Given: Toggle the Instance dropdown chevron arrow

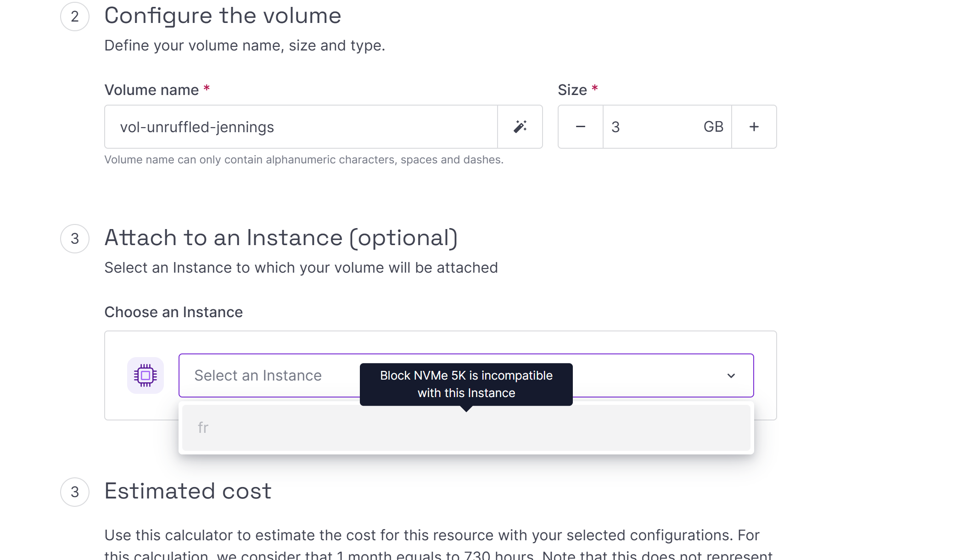Looking at the screenshot, I should click(x=731, y=375).
